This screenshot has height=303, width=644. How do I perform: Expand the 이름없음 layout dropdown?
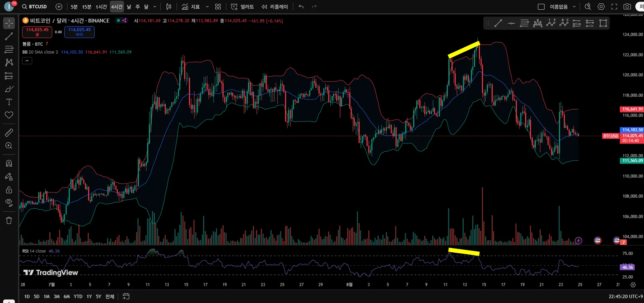574,7
